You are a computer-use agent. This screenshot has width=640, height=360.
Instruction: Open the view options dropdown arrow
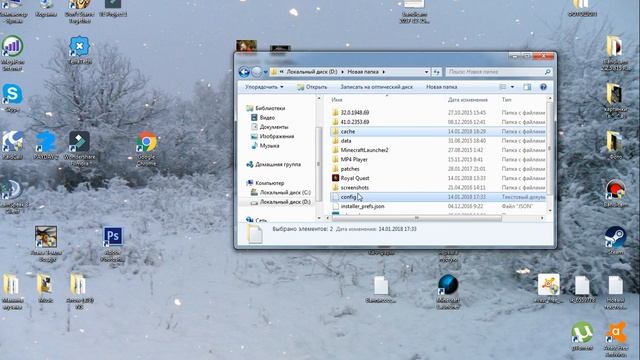[513, 87]
